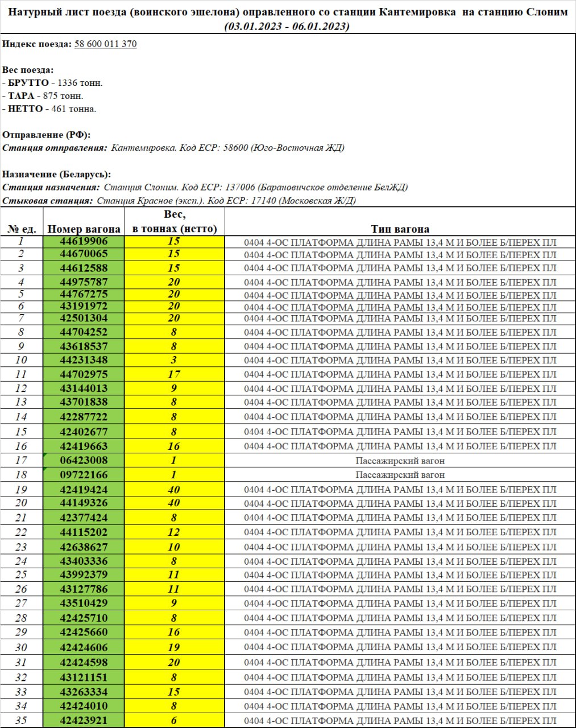Select the "Номер вагона" column header

[x=84, y=229]
